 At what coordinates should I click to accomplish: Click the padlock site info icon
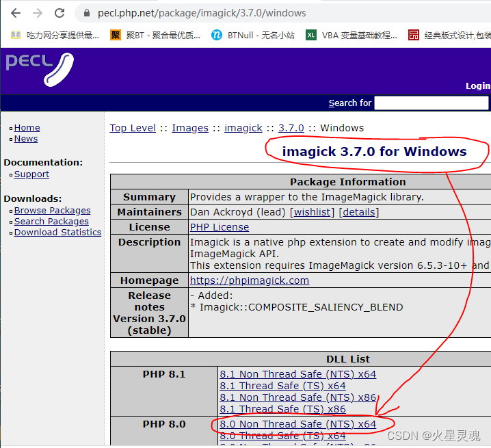pos(87,13)
